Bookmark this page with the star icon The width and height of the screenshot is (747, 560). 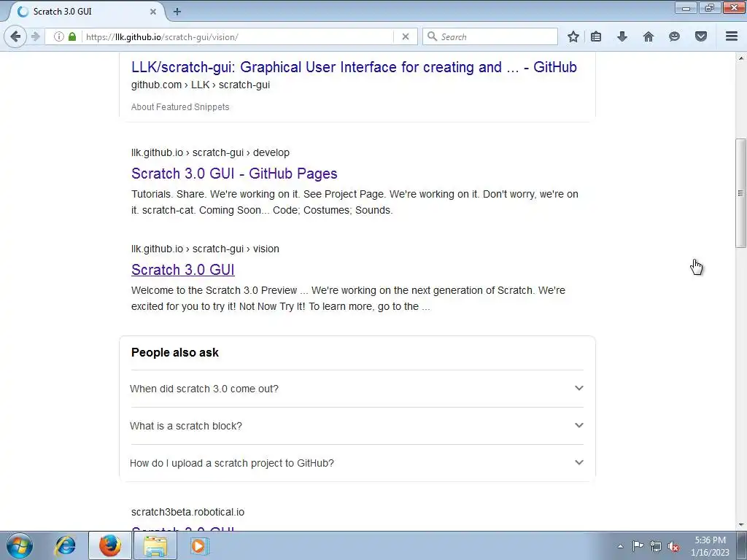point(573,36)
